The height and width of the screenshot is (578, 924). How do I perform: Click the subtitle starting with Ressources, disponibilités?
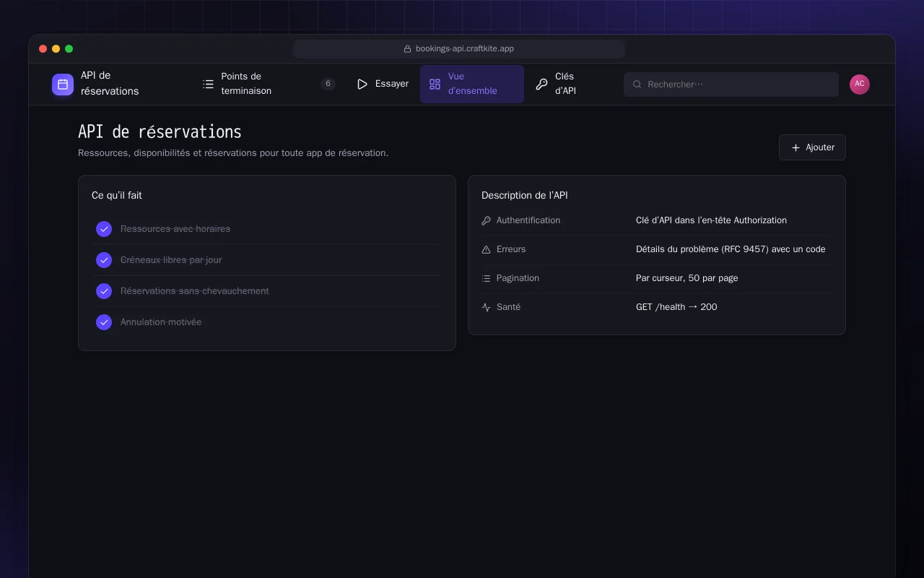(x=233, y=153)
